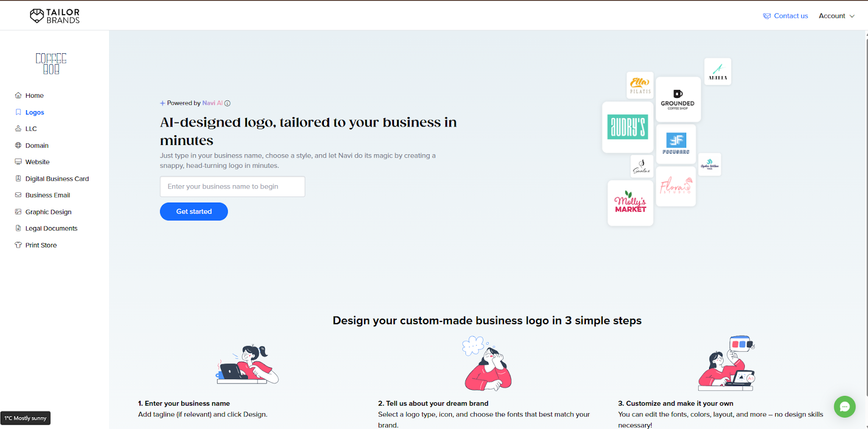This screenshot has width=868, height=429.
Task: Open Business Email in sidebar
Action: [x=48, y=195]
